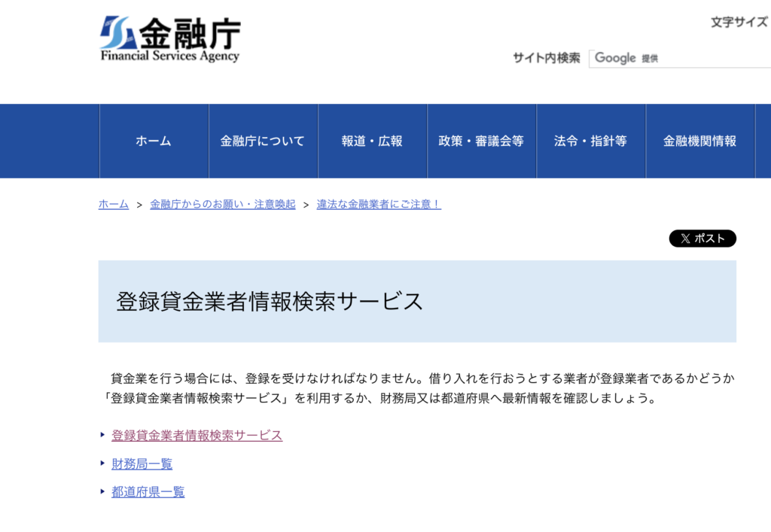The width and height of the screenshot is (771, 532).
Task: Select the 金融機関情報 navigation tab
Action: pos(700,141)
